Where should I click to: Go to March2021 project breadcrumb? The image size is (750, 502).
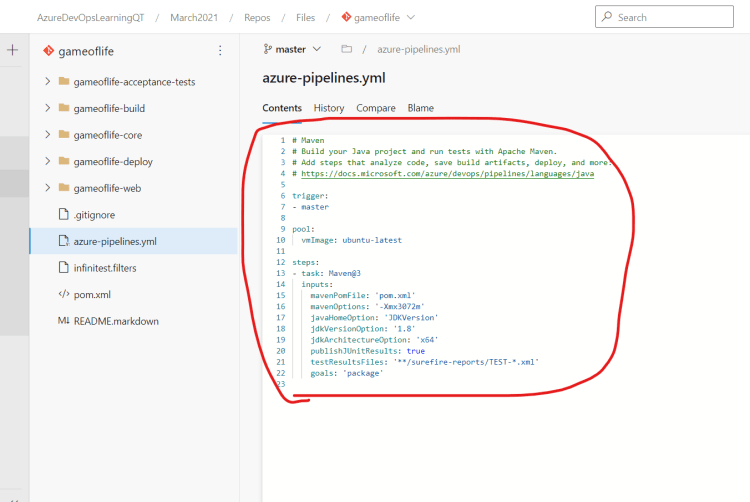click(194, 18)
